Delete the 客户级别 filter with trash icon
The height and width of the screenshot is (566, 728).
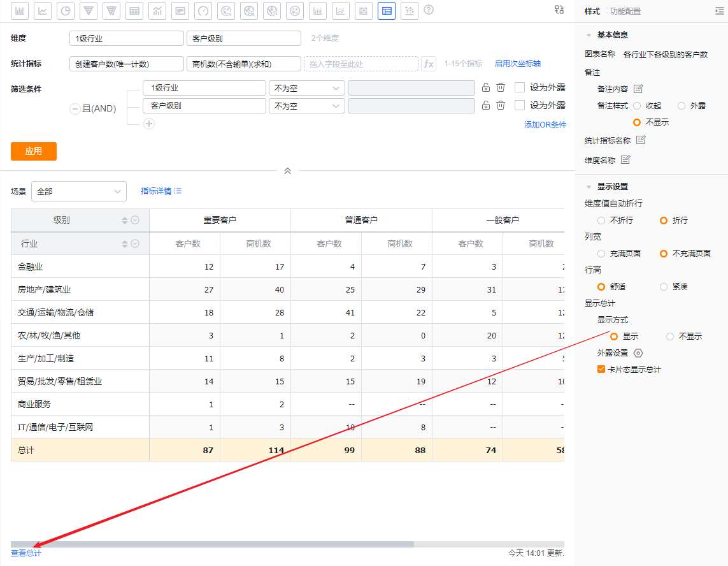501,105
